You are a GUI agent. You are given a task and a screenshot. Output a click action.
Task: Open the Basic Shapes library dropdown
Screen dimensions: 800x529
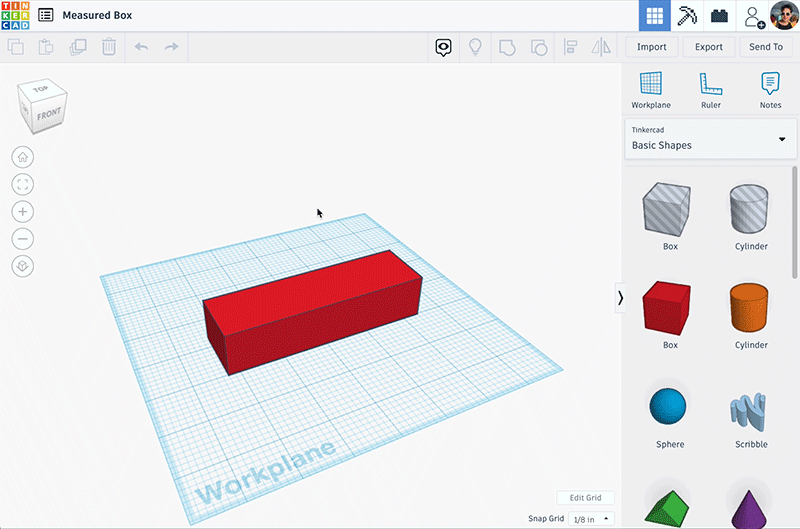point(710,138)
